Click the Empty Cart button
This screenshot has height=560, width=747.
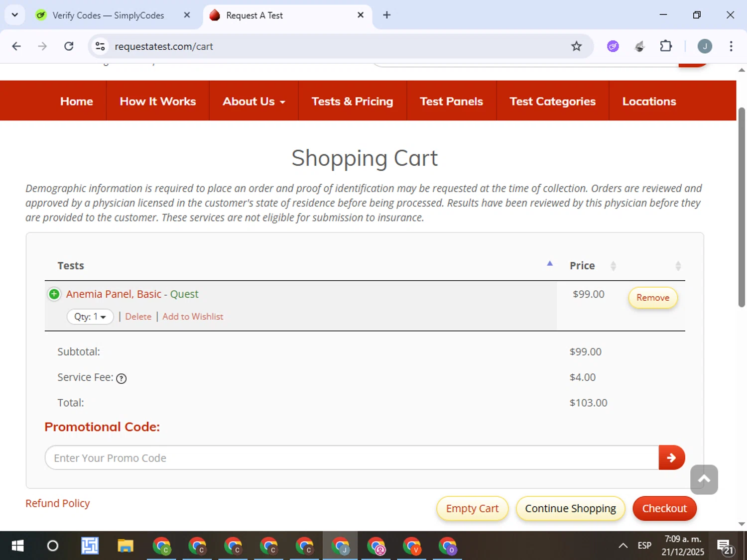[472, 508]
